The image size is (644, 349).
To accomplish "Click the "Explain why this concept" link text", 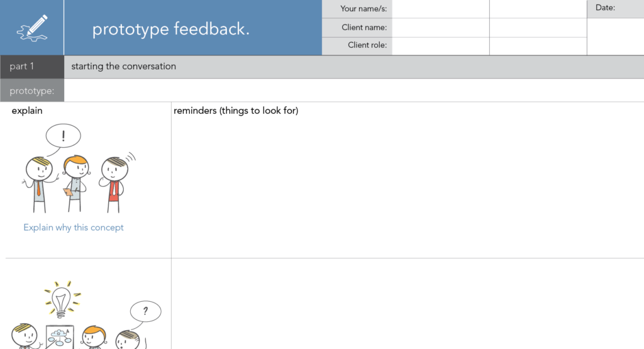I will (x=74, y=228).
